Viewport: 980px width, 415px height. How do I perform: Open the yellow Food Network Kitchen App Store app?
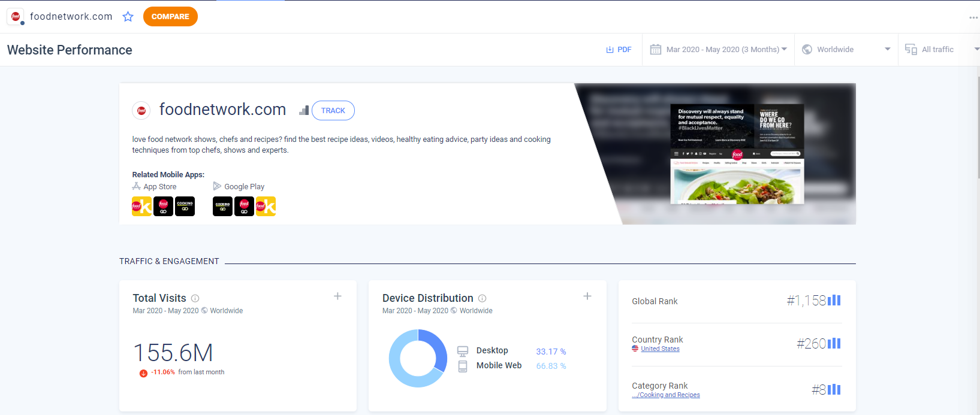[141, 207]
